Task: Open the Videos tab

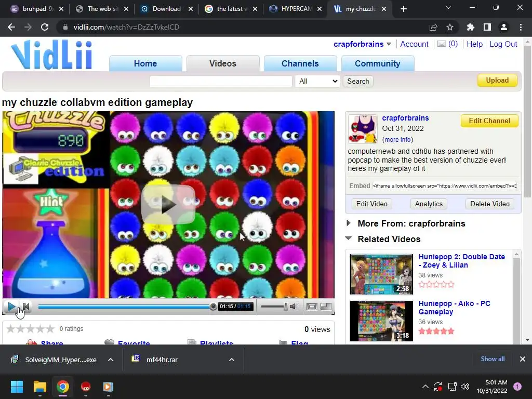Action: click(223, 63)
